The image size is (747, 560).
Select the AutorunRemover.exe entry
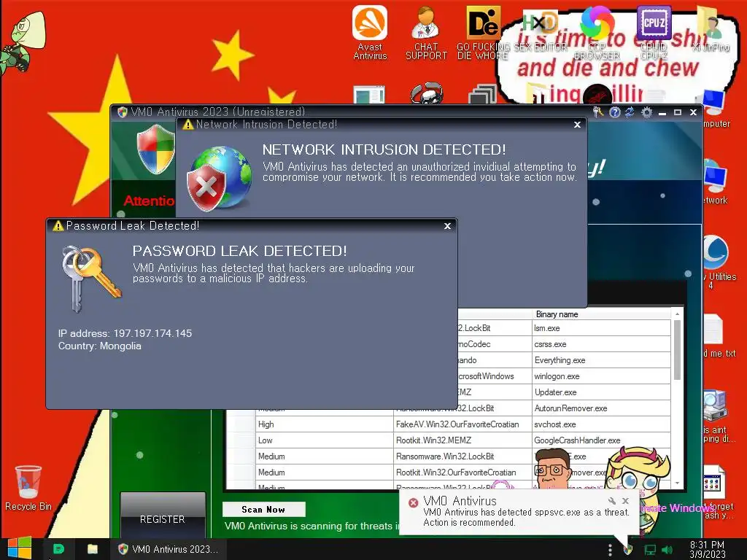tap(601, 408)
